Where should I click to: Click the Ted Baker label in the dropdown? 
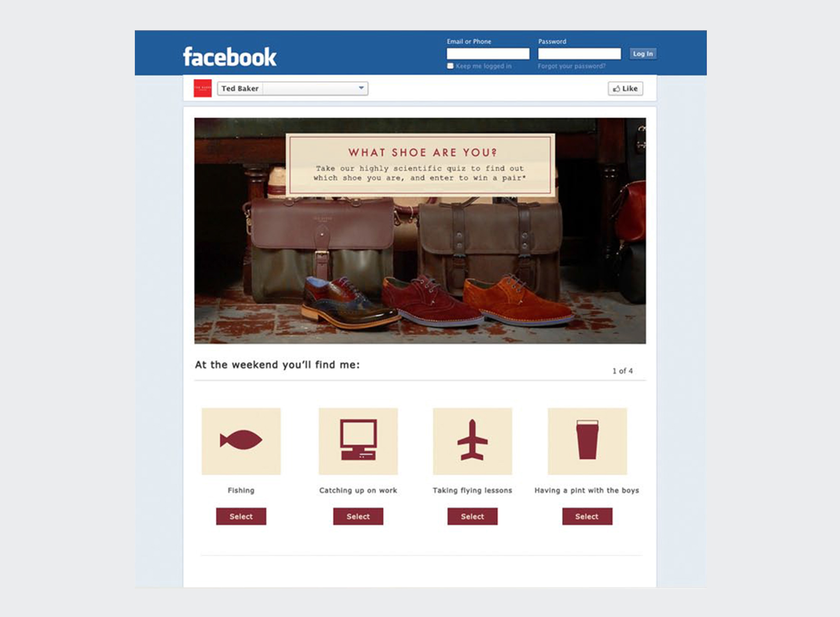coord(240,89)
